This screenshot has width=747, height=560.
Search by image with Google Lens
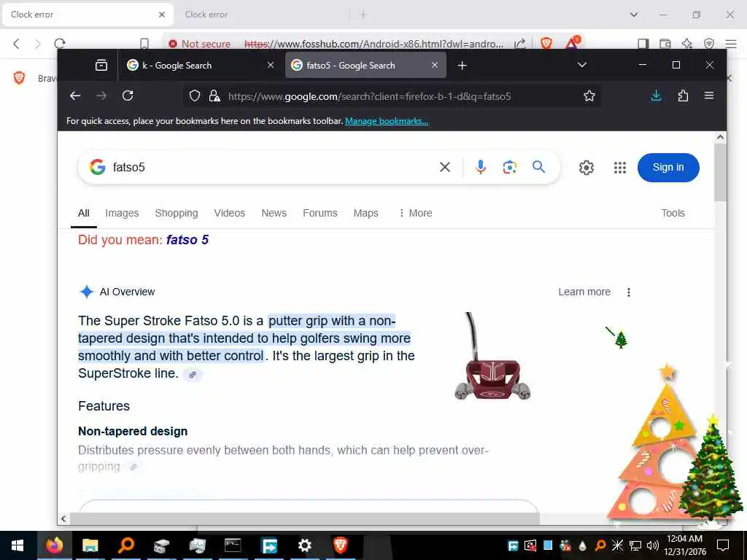pos(509,167)
